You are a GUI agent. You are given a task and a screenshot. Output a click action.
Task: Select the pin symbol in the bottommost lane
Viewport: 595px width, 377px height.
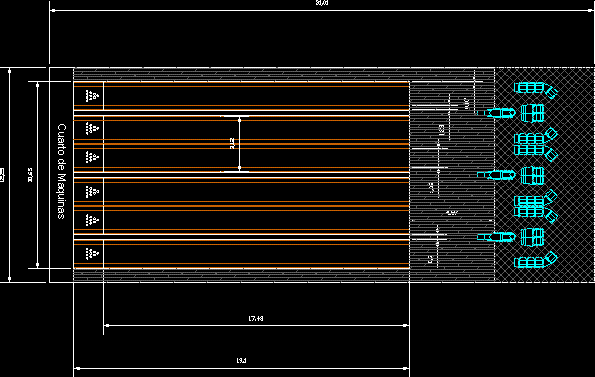point(92,254)
